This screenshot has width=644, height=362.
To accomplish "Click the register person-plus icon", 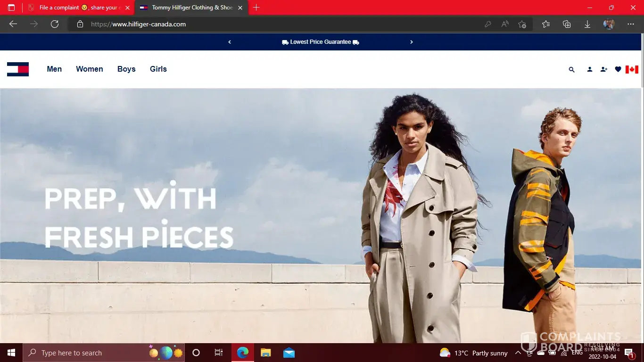I will click(x=604, y=69).
